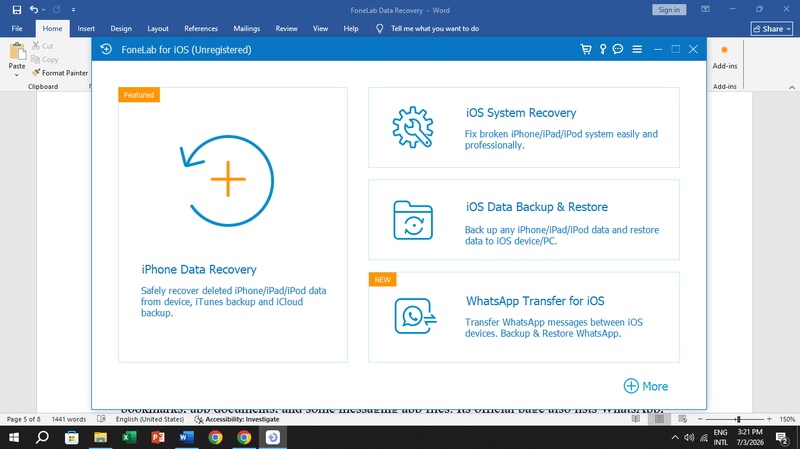
Task: Open the Review tab
Action: tap(286, 29)
